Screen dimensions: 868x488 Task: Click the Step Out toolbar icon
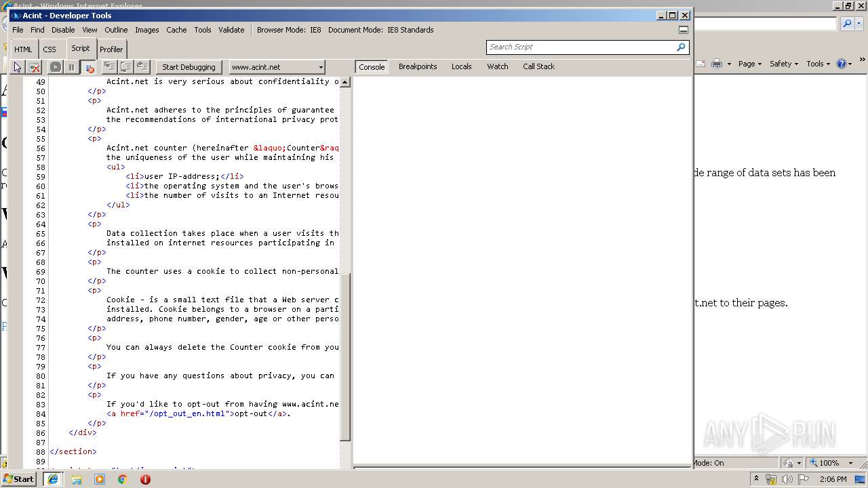tap(142, 66)
